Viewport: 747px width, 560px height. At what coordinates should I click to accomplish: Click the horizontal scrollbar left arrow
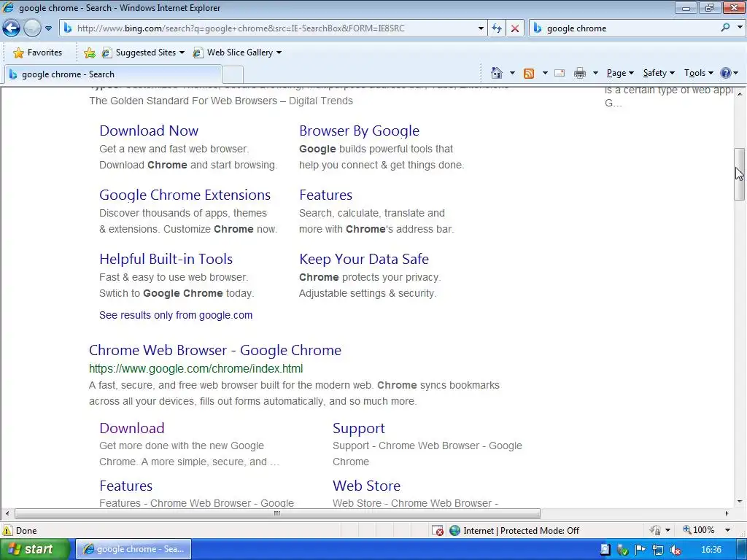pos(7,513)
